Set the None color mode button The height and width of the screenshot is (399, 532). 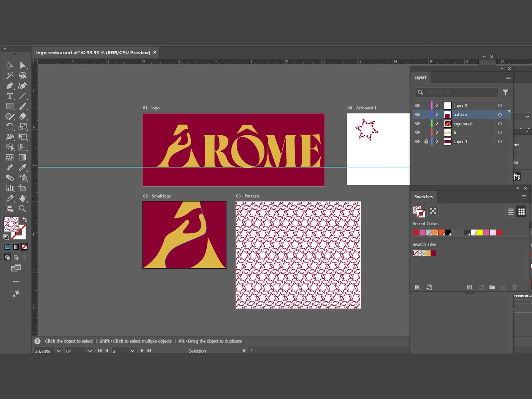(x=24, y=247)
